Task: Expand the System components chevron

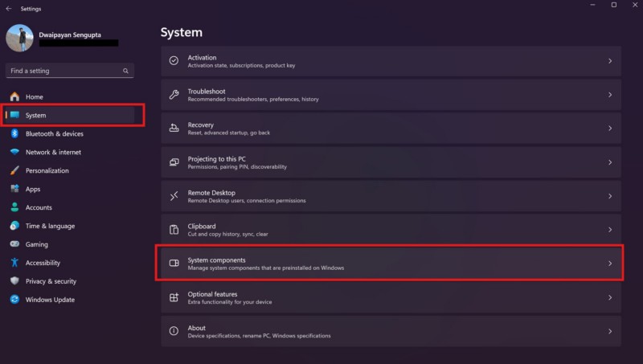Action: click(x=610, y=264)
